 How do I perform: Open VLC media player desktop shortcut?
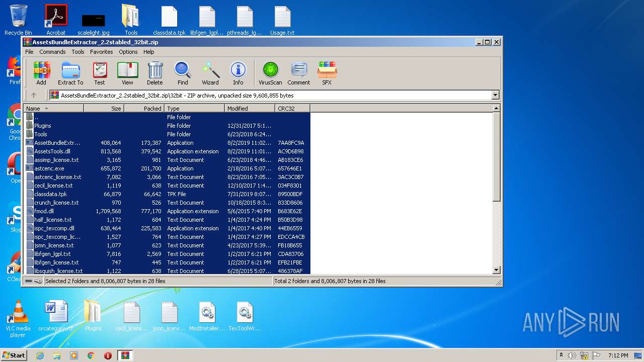(18, 319)
